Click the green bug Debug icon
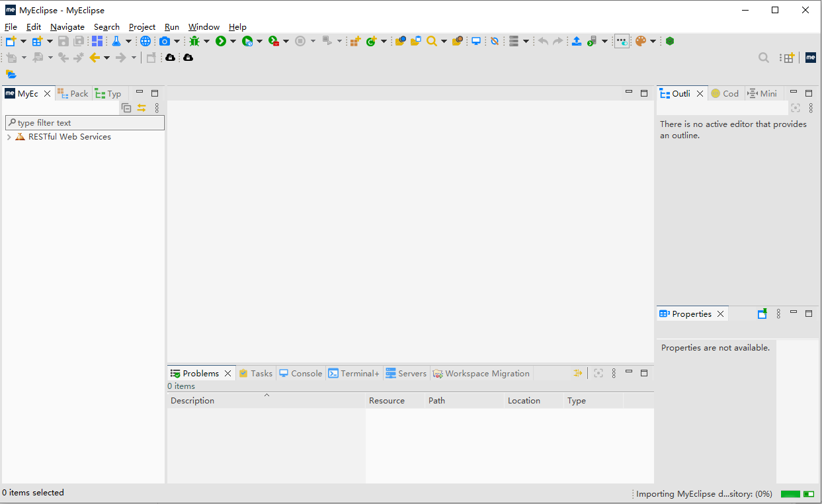The width and height of the screenshot is (822, 504). (194, 41)
